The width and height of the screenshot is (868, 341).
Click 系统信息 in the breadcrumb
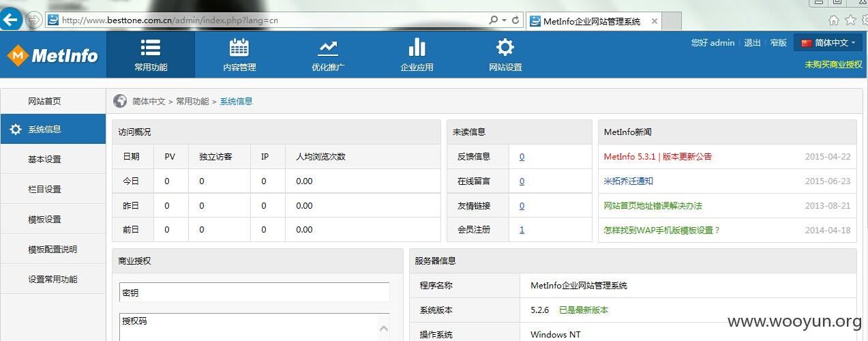(236, 101)
